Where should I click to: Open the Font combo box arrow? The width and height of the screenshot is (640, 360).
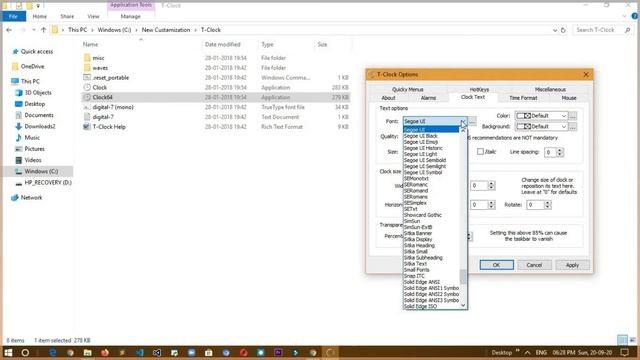(463, 121)
